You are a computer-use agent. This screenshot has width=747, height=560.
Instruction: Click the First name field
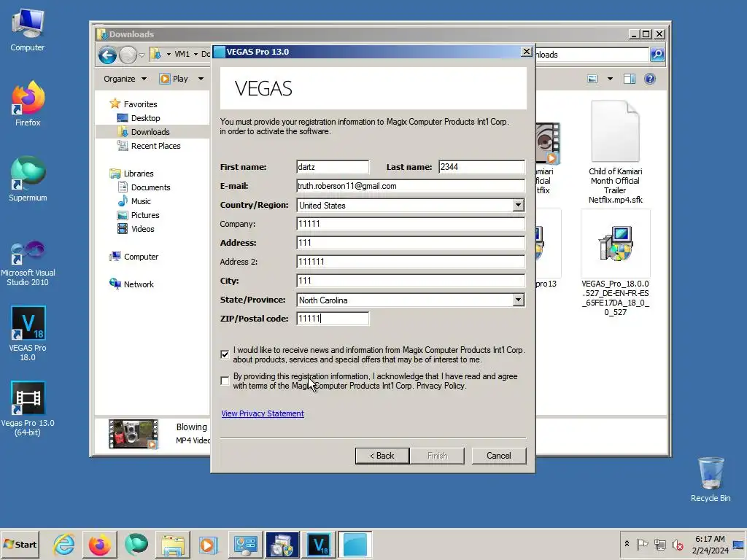coord(333,167)
